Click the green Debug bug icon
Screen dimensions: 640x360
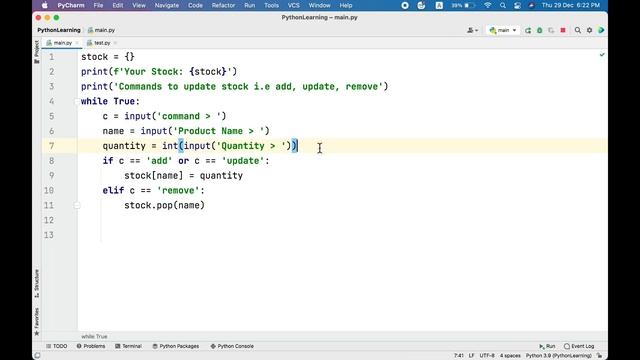coord(540,30)
